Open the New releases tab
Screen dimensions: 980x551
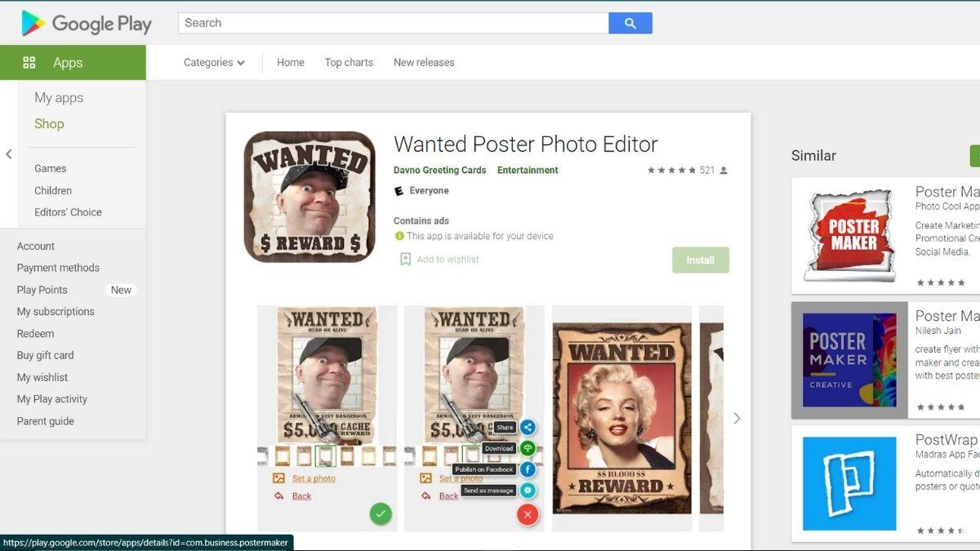point(424,62)
